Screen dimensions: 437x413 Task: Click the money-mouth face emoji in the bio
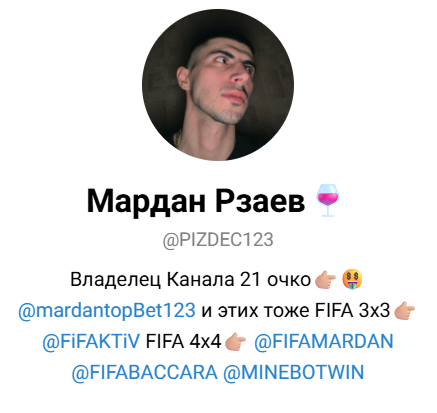click(352, 279)
